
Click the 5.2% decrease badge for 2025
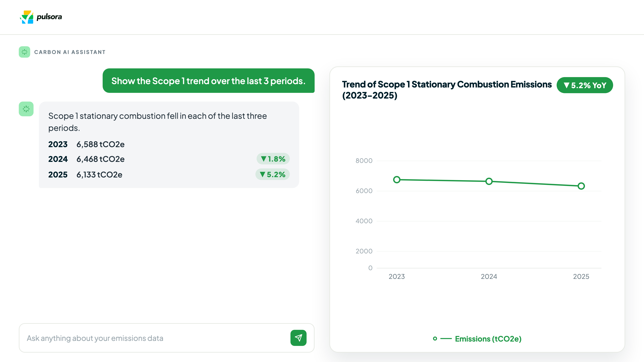273,174
